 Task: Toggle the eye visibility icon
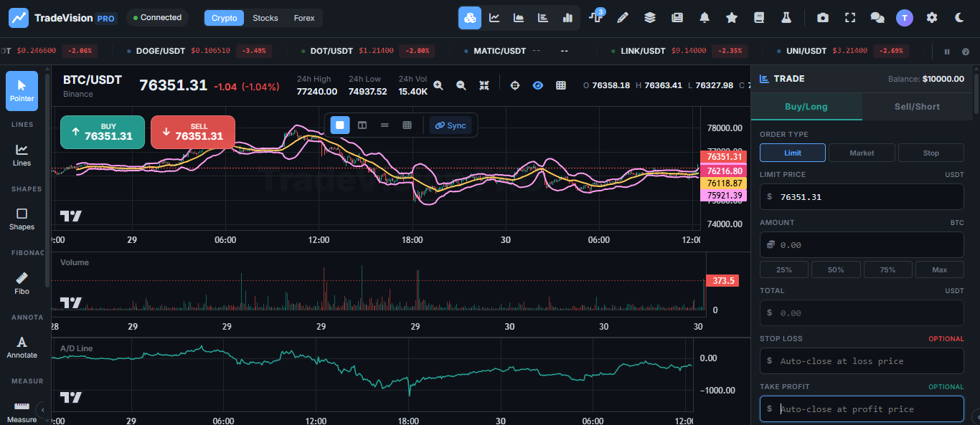coord(538,85)
